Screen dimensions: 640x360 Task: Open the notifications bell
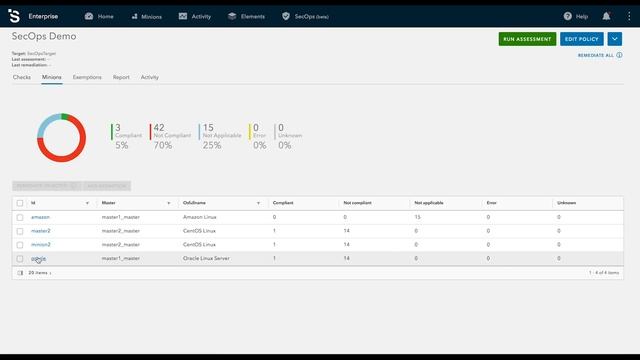(x=606, y=16)
